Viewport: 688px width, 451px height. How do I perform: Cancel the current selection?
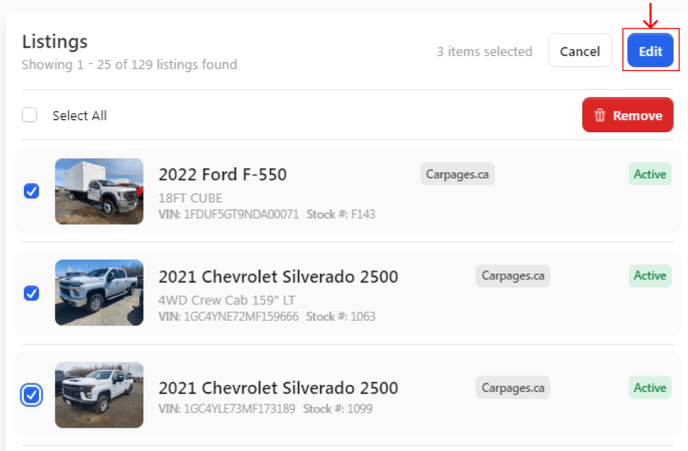pos(580,51)
